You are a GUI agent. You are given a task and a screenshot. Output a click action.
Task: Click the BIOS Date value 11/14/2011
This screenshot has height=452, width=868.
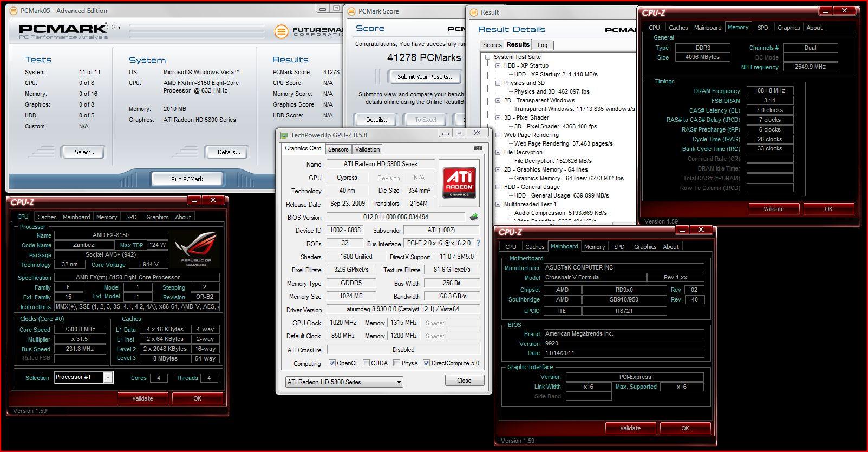[x=624, y=353]
